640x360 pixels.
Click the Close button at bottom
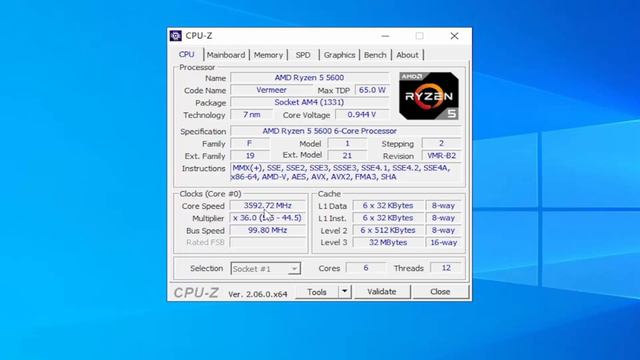tap(440, 292)
